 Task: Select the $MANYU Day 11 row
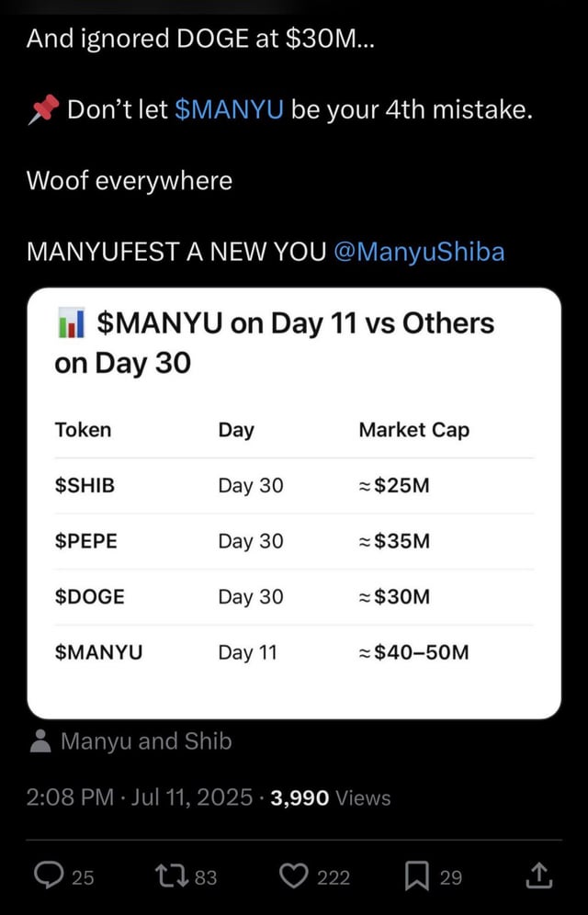click(x=294, y=652)
